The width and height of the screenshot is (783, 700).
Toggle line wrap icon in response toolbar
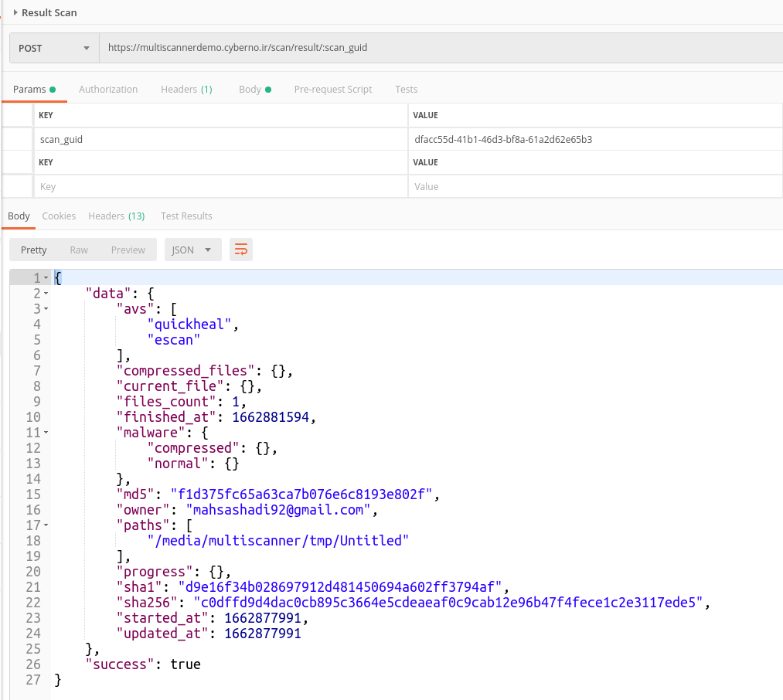(x=241, y=250)
